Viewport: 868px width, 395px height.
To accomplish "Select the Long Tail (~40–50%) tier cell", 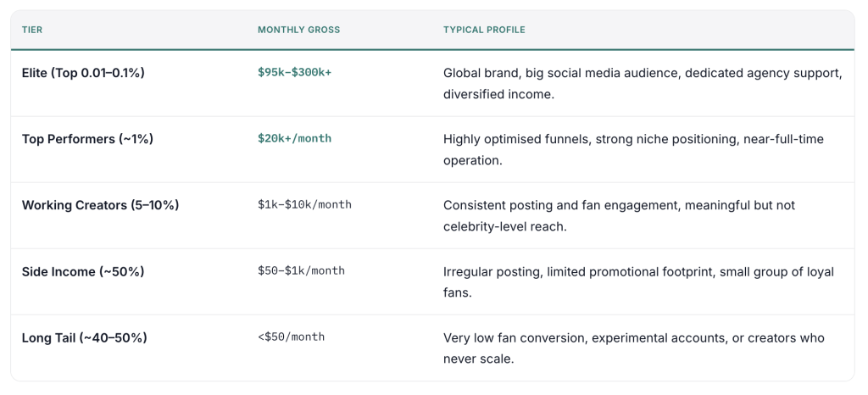I will pos(85,337).
